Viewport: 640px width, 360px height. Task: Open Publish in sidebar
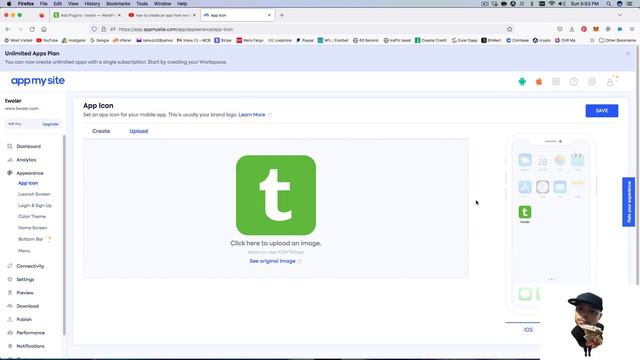24,319
